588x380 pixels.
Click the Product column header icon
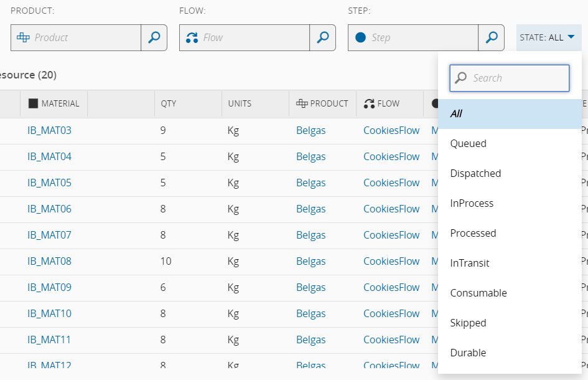coord(302,103)
